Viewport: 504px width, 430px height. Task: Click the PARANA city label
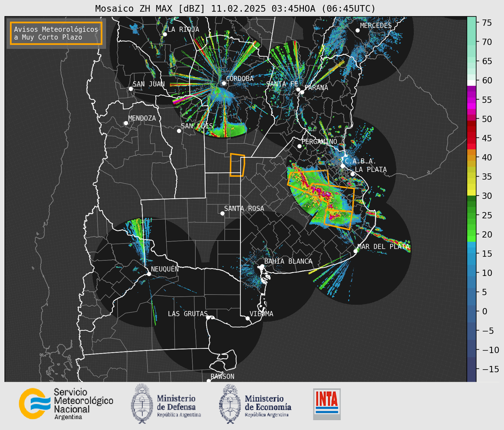click(316, 88)
